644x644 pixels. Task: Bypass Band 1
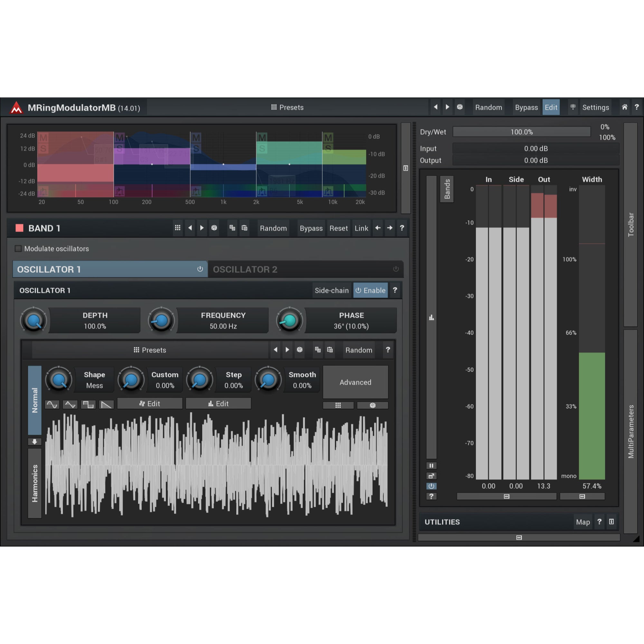[x=311, y=228]
